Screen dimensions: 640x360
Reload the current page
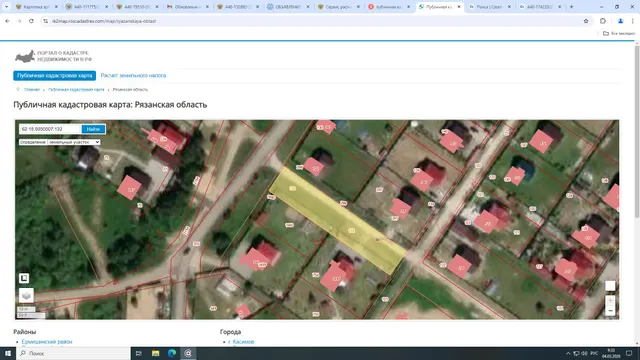31,21
